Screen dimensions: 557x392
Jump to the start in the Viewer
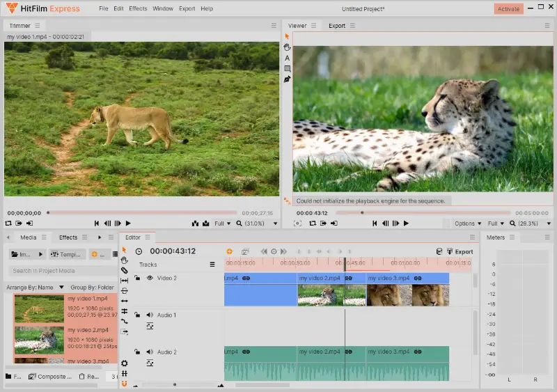coord(375,224)
